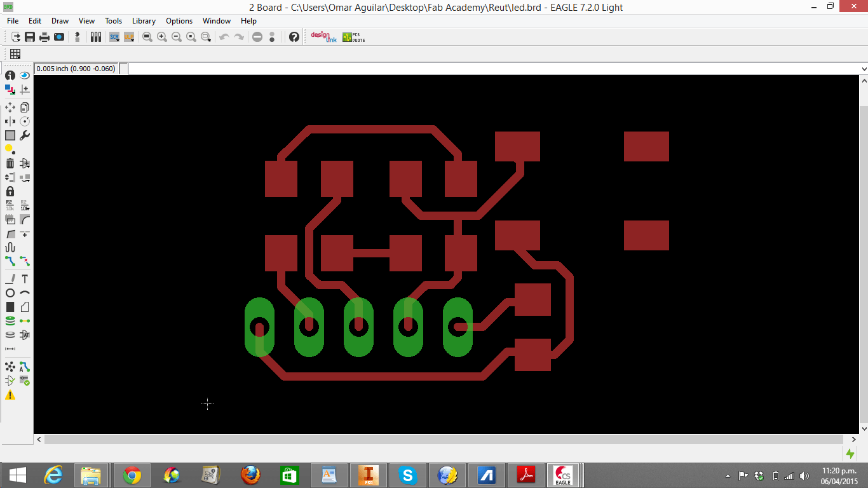Click the horizontal scrollbar
This screenshot has width=868, height=488.
(x=444, y=439)
